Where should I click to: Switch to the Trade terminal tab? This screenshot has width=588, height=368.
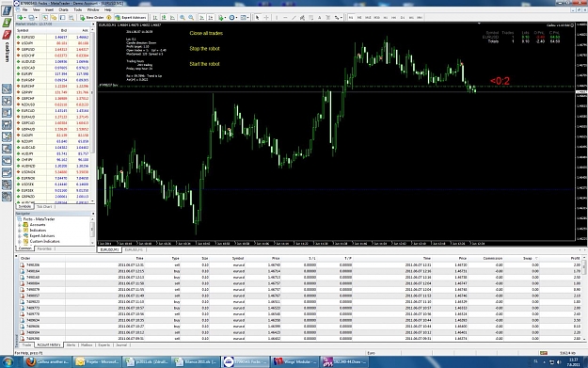click(26, 344)
